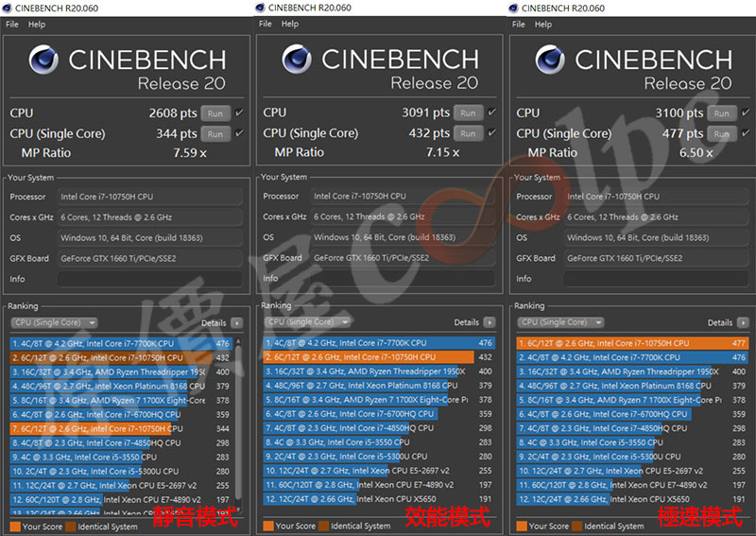Click GFX Board field in middle window

click(x=404, y=258)
